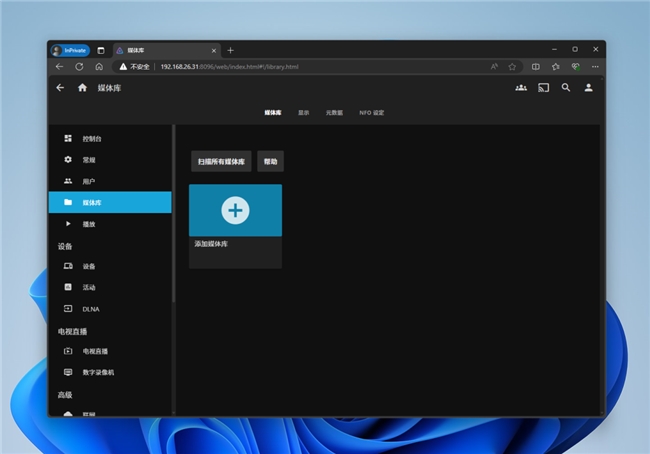Click the DLNA input icon in sidebar

tap(68, 308)
